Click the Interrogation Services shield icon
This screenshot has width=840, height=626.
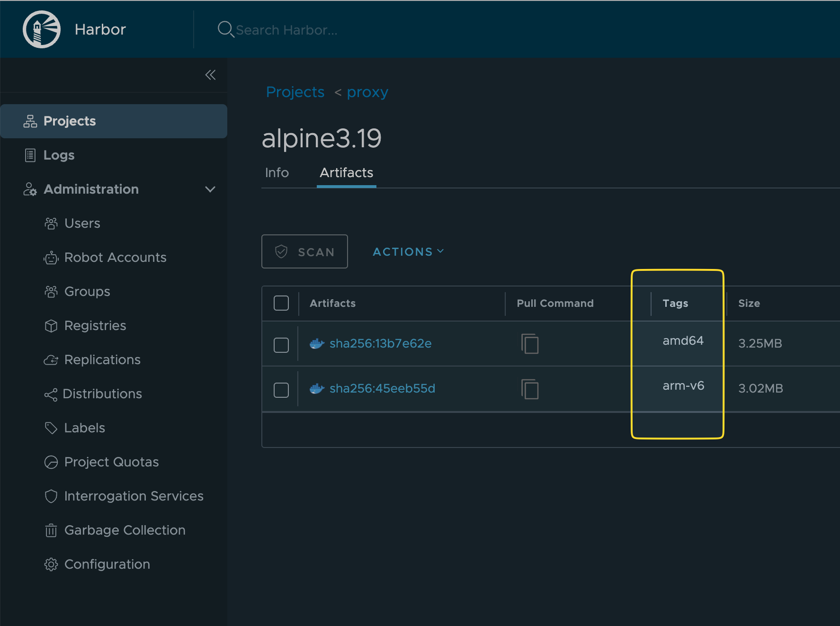[51, 496]
